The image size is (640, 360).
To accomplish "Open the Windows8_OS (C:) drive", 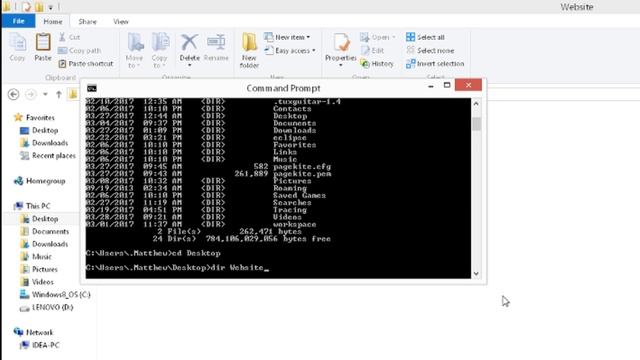I will 55,295.
